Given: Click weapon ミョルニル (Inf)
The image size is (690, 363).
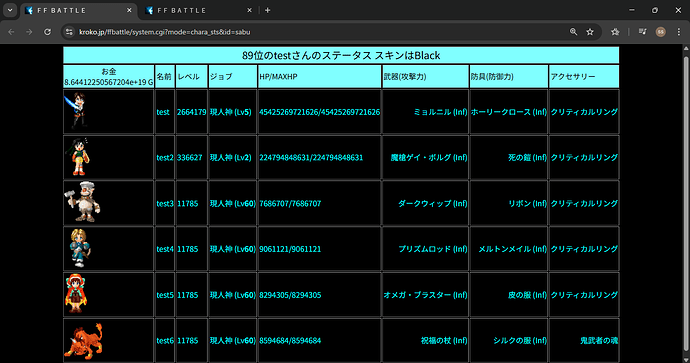Looking at the screenshot, I should [440, 112].
